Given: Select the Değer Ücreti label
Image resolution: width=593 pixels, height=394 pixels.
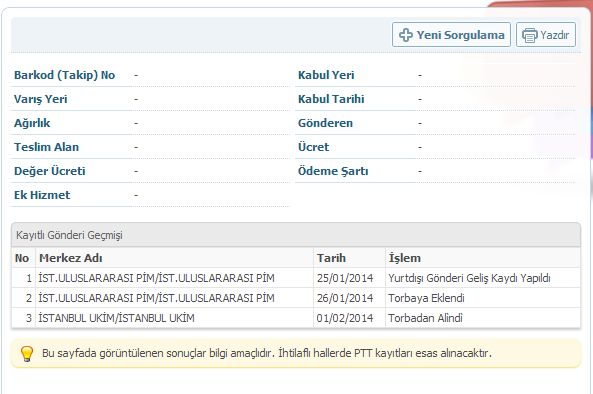Looking at the screenshot, I should coord(50,171).
